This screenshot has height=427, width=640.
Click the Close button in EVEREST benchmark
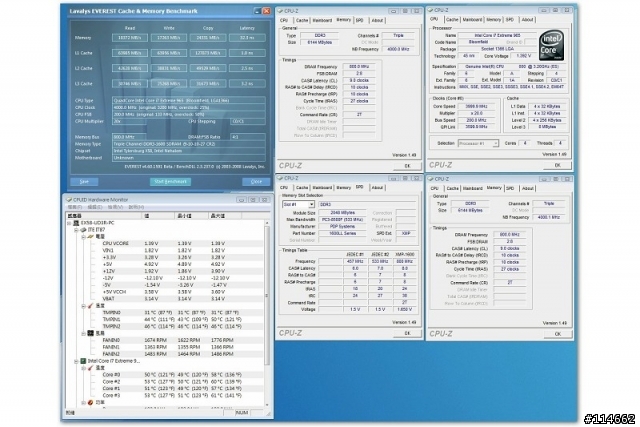point(256,182)
